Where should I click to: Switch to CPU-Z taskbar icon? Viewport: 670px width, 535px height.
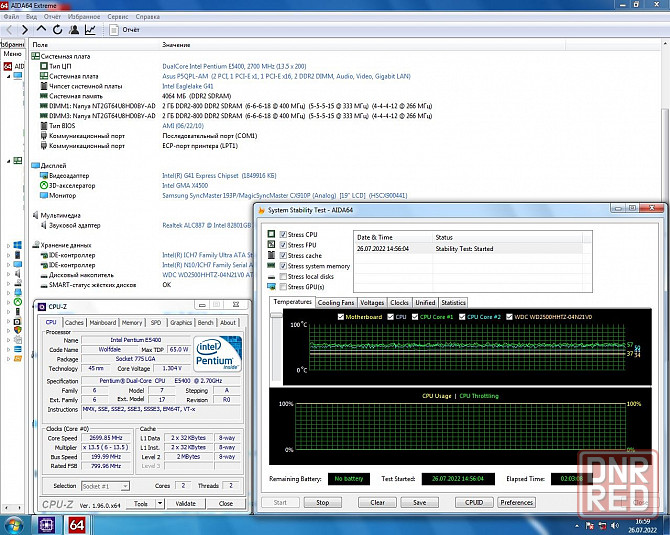(x=46, y=525)
